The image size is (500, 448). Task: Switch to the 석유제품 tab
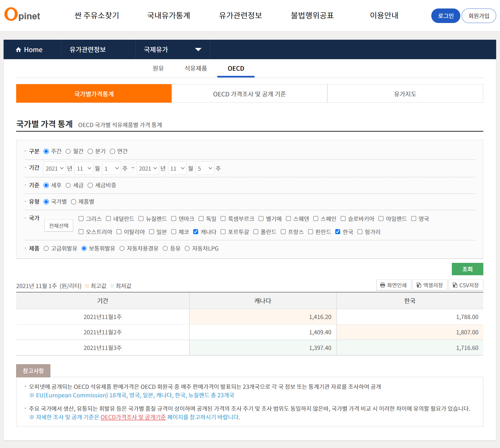196,68
